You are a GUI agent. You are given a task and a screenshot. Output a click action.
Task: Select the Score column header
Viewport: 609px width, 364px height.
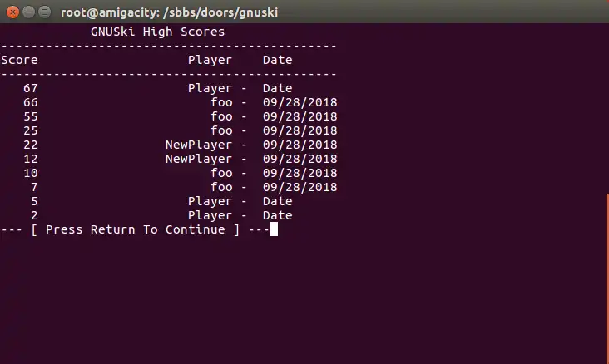[x=19, y=60]
